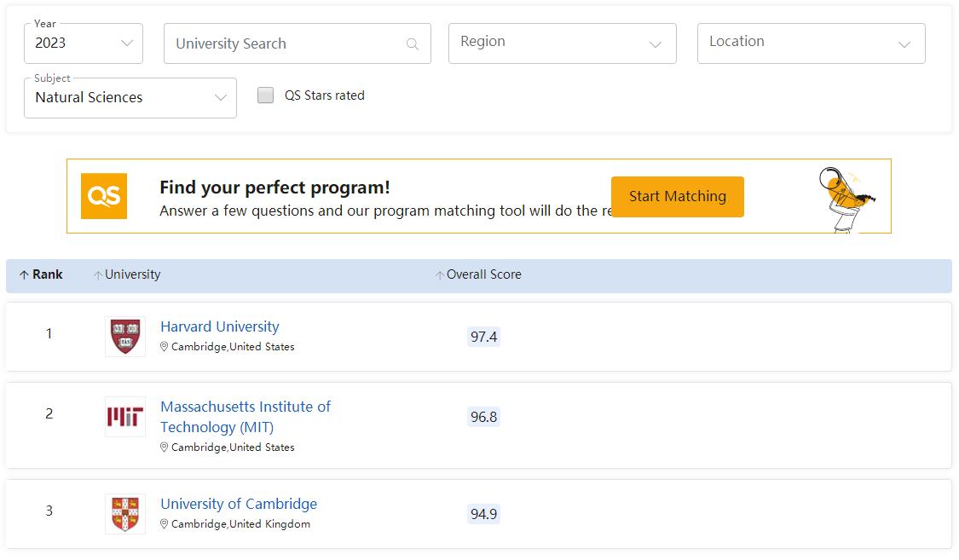The width and height of the screenshot is (959, 560).
Task: Click the Rank sort arrow icon
Action: coord(24,275)
